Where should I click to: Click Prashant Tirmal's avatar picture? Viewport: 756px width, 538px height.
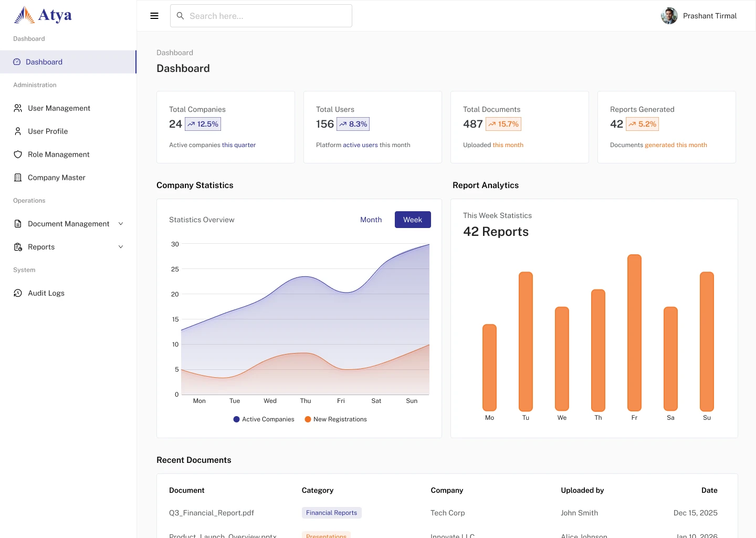tap(669, 16)
